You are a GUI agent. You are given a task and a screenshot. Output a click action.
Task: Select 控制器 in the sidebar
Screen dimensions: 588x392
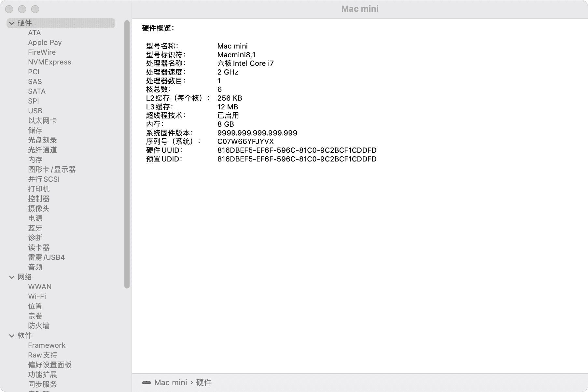click(x=39, y=199)
